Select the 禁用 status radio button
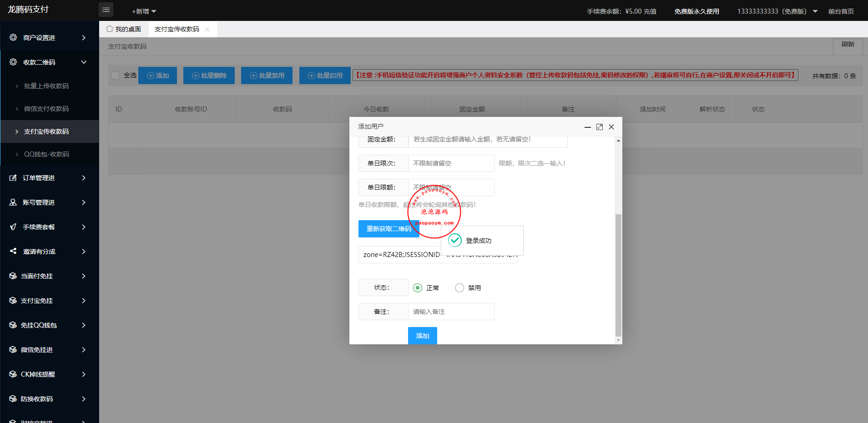Image resolution: width=868 pixels, height=423 pixels. click(x=459, y=288)
